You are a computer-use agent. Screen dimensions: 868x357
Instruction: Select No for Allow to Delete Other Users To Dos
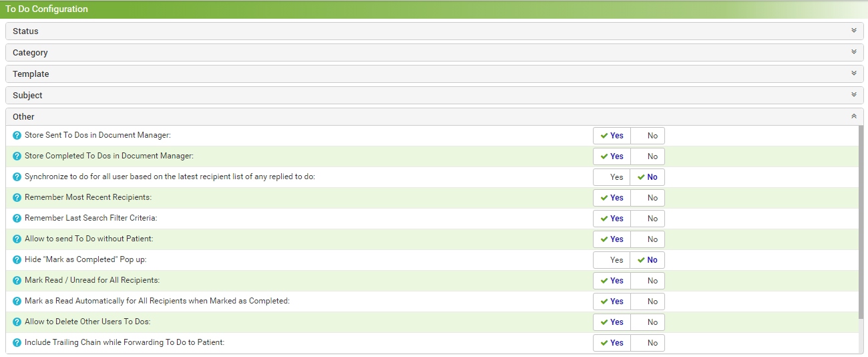click(x=648, y=322)
